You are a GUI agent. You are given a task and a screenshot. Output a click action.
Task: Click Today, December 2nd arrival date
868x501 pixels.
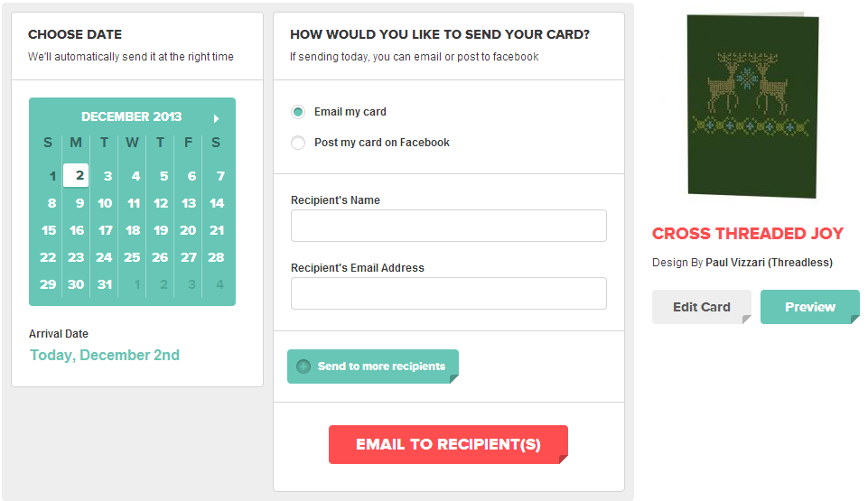point(105,355)
